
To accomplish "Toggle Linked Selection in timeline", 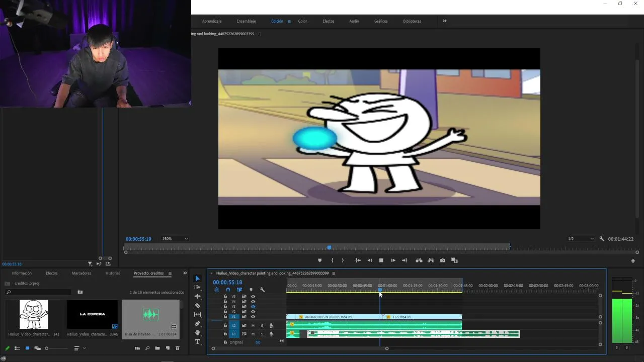I will click(x=239, y=290).
